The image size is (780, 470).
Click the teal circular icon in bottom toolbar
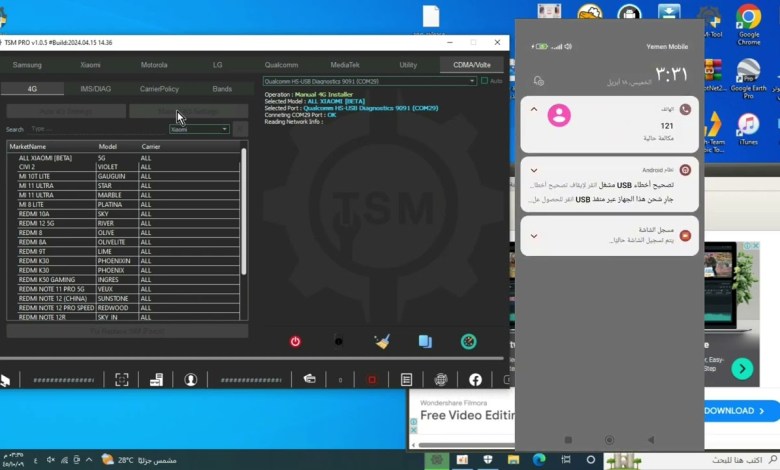(x=468, y=341)
